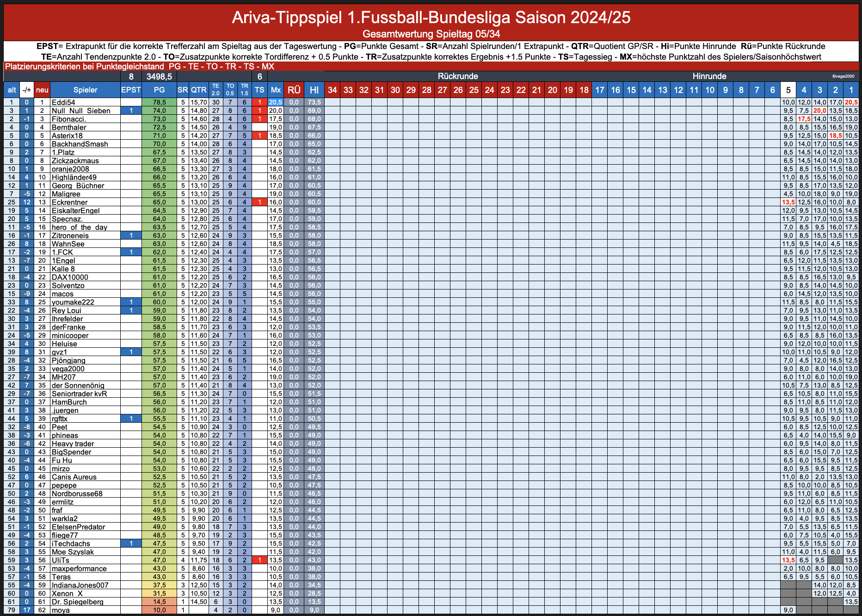Select the 'Mx' column header
Viewport: 862px width, 616px height.
point(276,90)
